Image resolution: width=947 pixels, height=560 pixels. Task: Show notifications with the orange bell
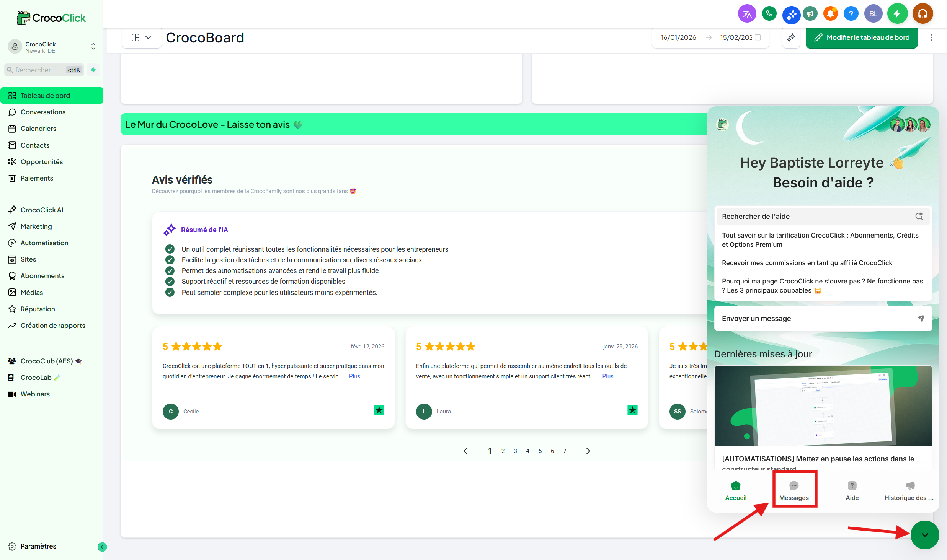(x=830, y=14)
